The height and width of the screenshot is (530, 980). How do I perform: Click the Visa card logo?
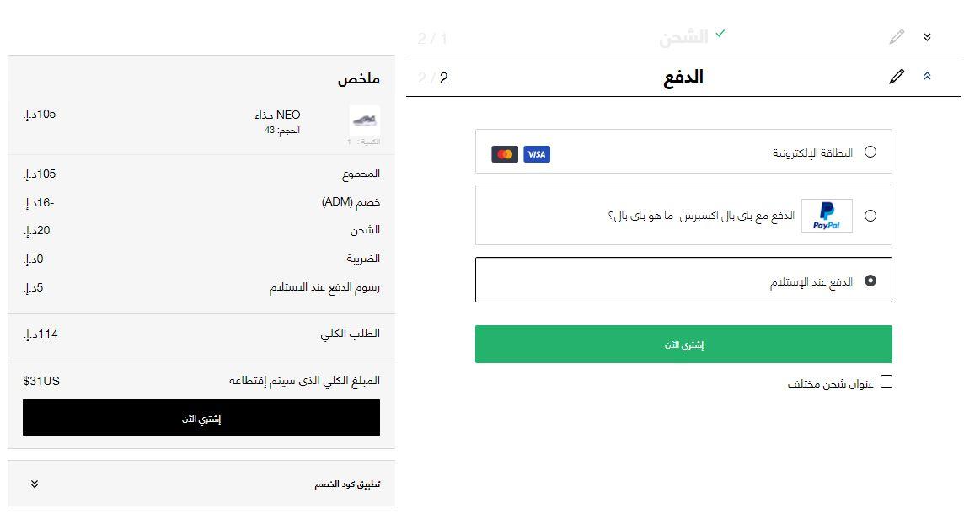point(537,154)
